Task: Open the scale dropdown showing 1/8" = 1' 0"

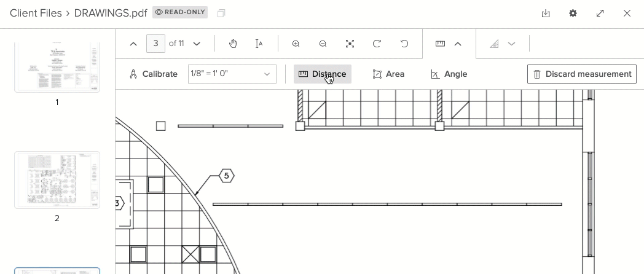Action: pos(232,74)
